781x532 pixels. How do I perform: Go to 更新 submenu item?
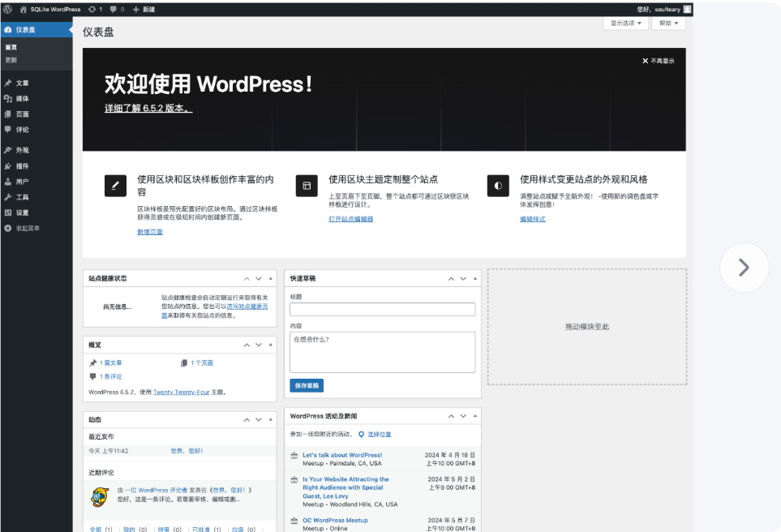tap(11, 60)
